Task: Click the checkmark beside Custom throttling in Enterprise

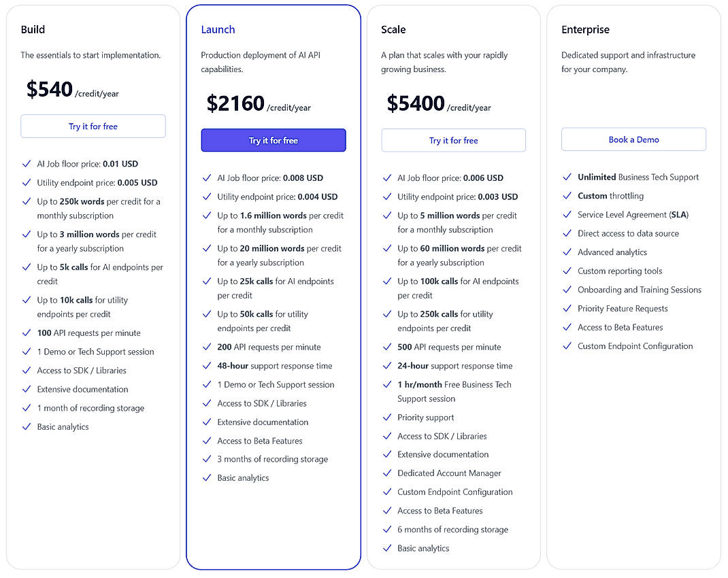Action: tap(567, 196)
